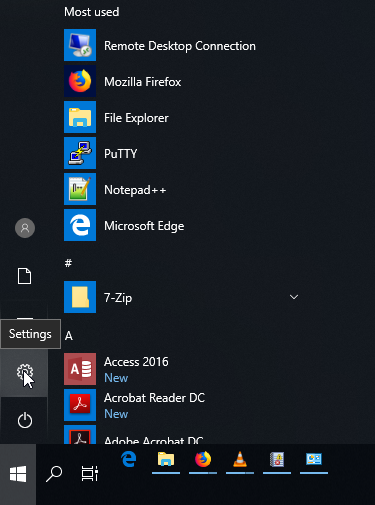Open Access 2016 icon
Viewport: 375px width, 505px height.
click(80, 369)
